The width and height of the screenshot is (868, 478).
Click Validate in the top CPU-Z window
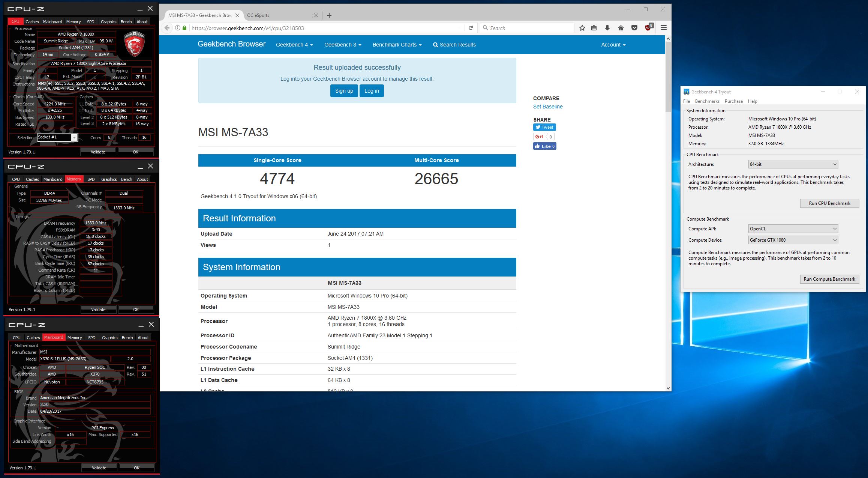pos(98,152)
